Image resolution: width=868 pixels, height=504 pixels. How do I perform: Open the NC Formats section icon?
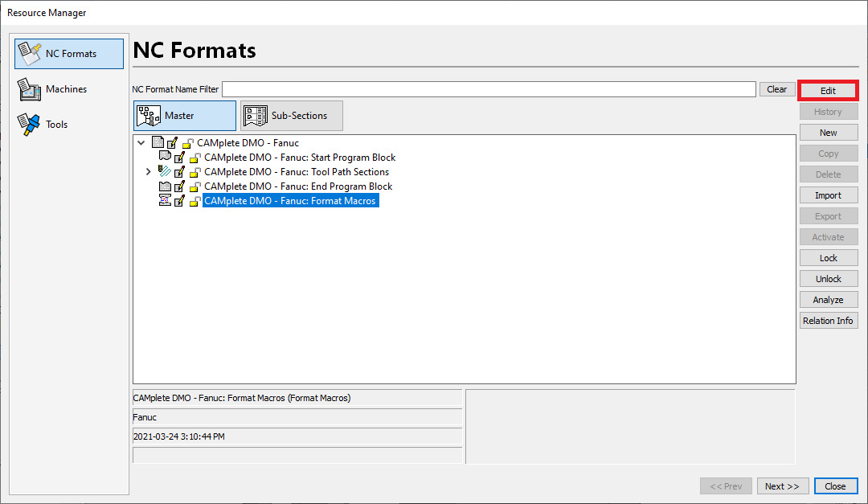30,54
